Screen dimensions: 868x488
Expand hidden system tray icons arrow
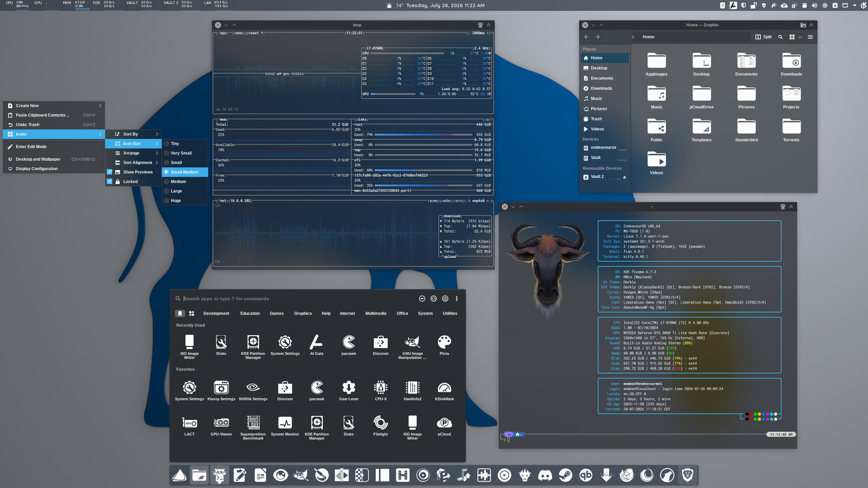coord(854,5)
